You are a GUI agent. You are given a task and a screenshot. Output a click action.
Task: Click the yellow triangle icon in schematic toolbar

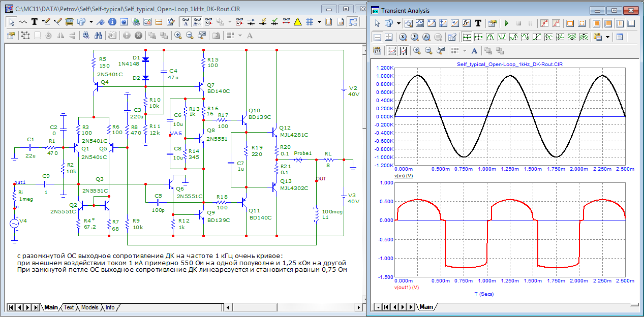tap(297, 22)
